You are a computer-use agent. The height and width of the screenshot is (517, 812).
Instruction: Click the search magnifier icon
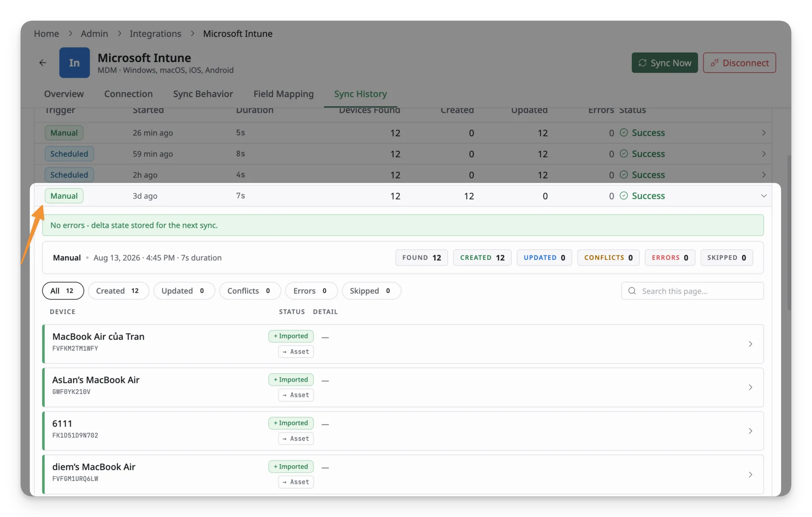(632, 291)
